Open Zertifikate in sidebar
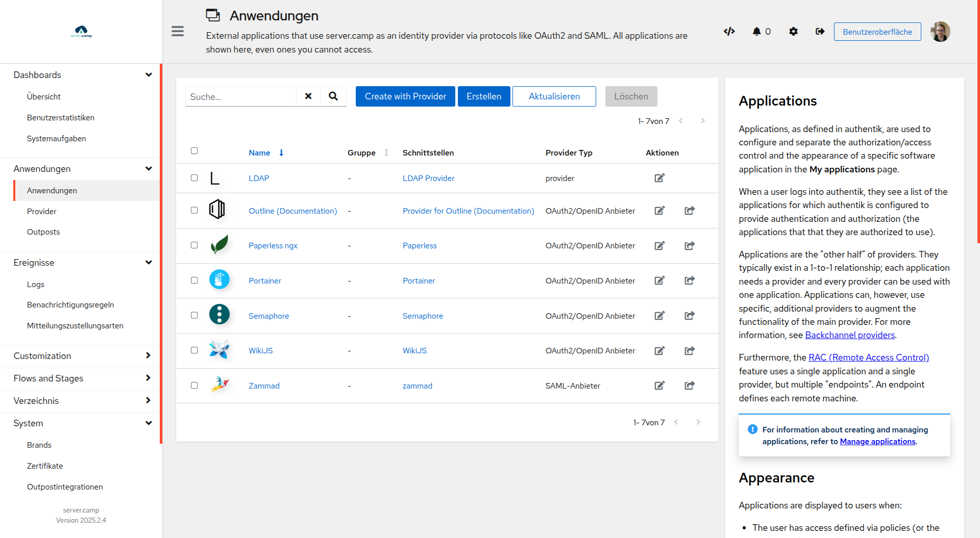The width and height of the screenshot is (980, 538). coord(45,466)
